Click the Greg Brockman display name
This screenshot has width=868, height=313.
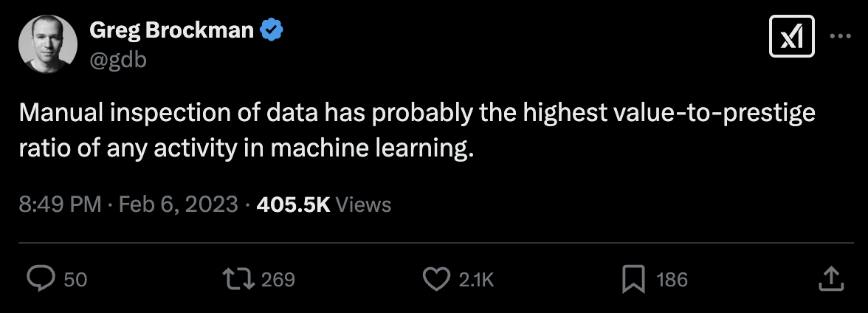(172, 31)
